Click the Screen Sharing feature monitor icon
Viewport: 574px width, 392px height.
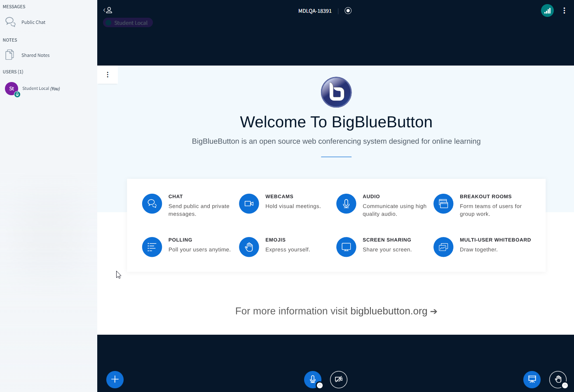click(346, 247)
